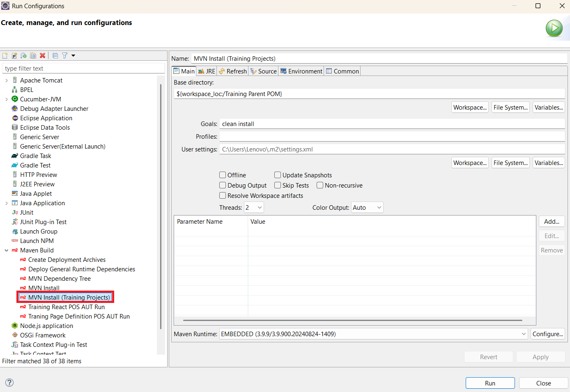Click the Collapse All toolbar icon
This screenshot has width=570, height=392.
(55, 55)
